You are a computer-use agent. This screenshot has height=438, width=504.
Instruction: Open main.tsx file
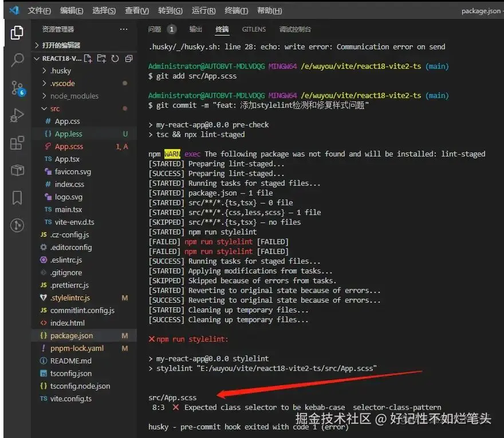(84, 209)
